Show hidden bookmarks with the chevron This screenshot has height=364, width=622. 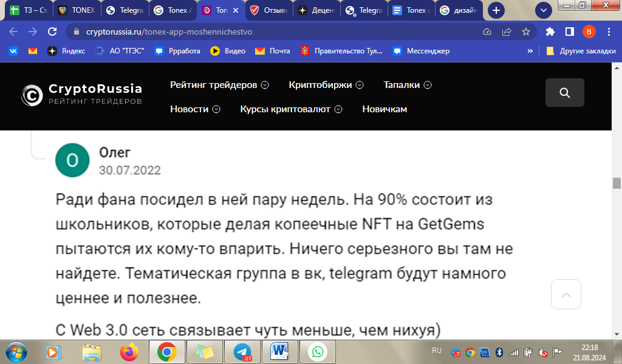(530, 51)
